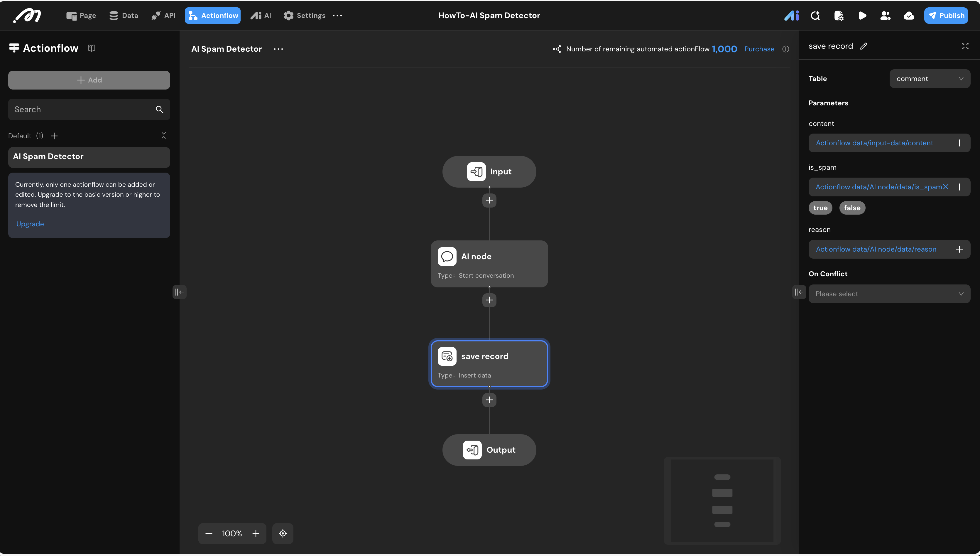The image size is (980, 556).
Task: Open the collaborators people icon
Action: point(885,16)
